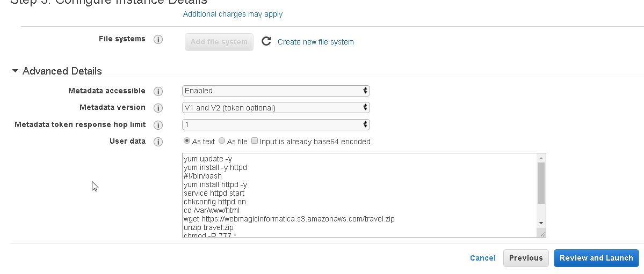Click info icon next to Metadata accessible
The image size is (644, 274).
(x=158, y=91)
